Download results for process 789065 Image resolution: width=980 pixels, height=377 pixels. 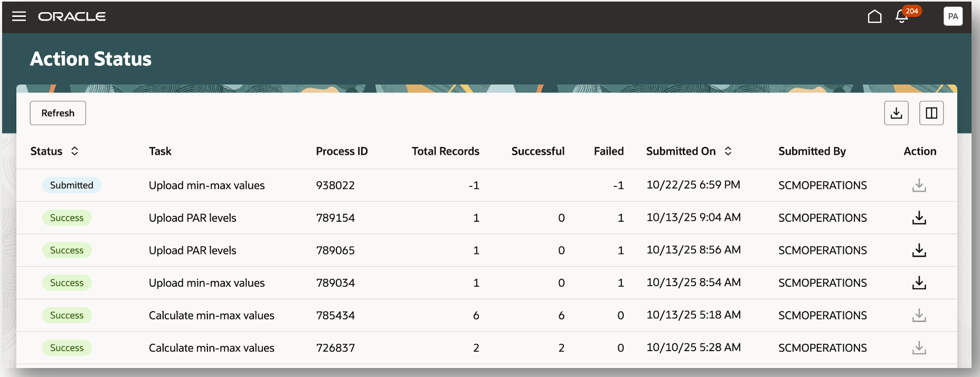coord(919,250)
